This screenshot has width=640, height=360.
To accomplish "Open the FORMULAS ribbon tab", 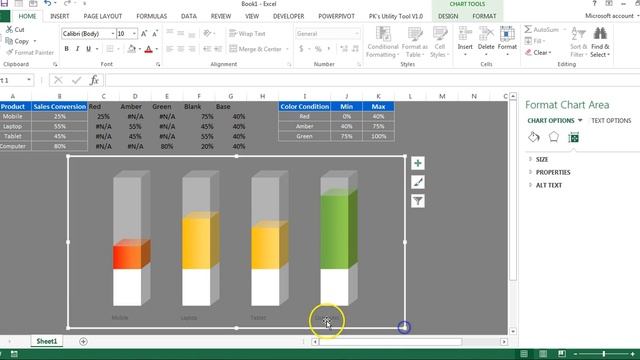I will click(151, 16).
